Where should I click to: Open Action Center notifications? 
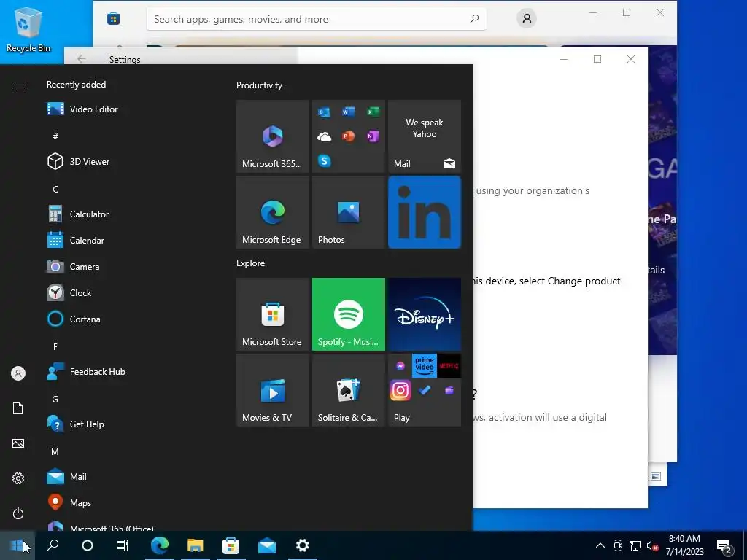pos(724,546)
